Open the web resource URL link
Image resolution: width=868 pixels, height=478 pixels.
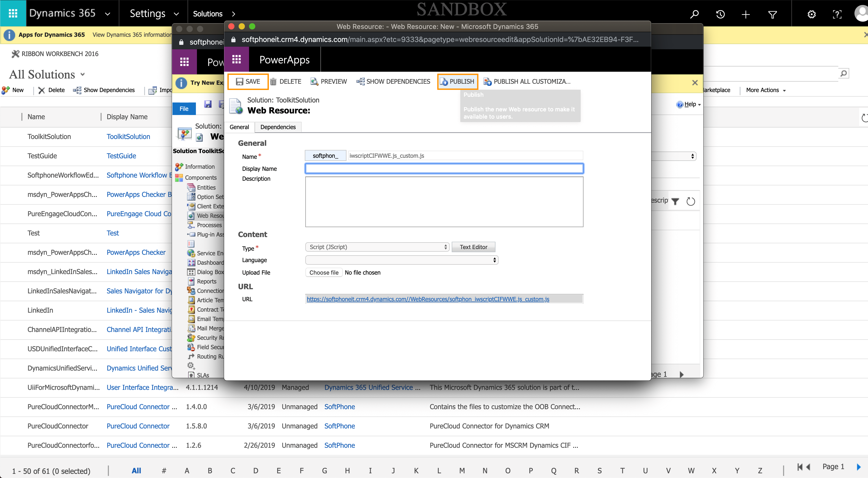tap(427, 299)
